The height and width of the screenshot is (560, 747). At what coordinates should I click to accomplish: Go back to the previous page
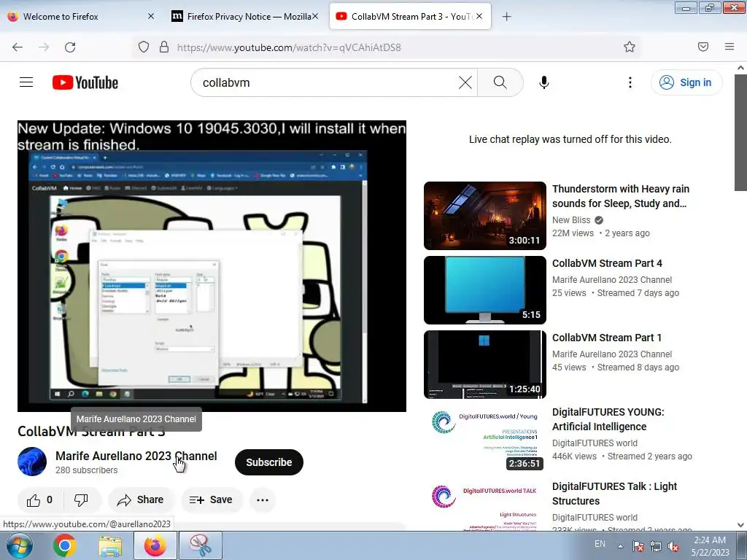(x=18, y=47)
